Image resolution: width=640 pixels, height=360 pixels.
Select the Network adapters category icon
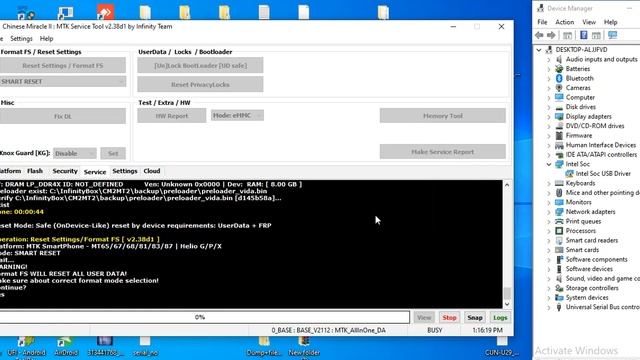click(x=559, y=212)
